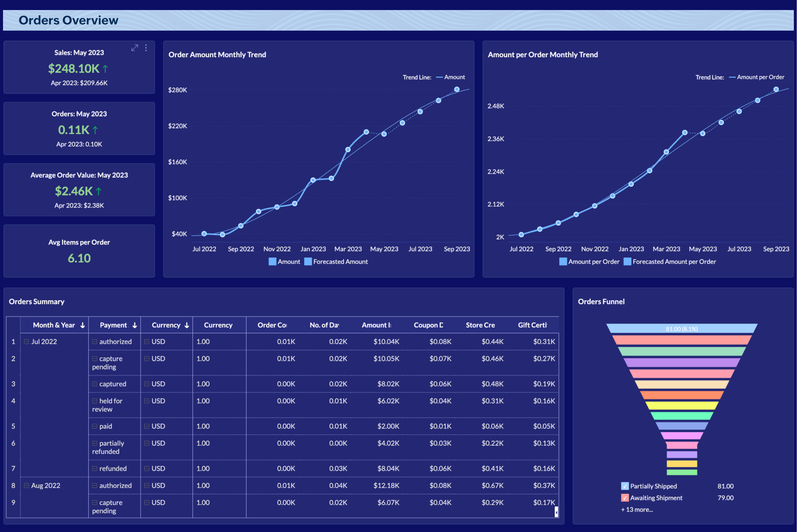This screenshot has width=797, height=532.
Task: Click the sort arrow on the Month & Year column
Action: [x=82, y=325]
